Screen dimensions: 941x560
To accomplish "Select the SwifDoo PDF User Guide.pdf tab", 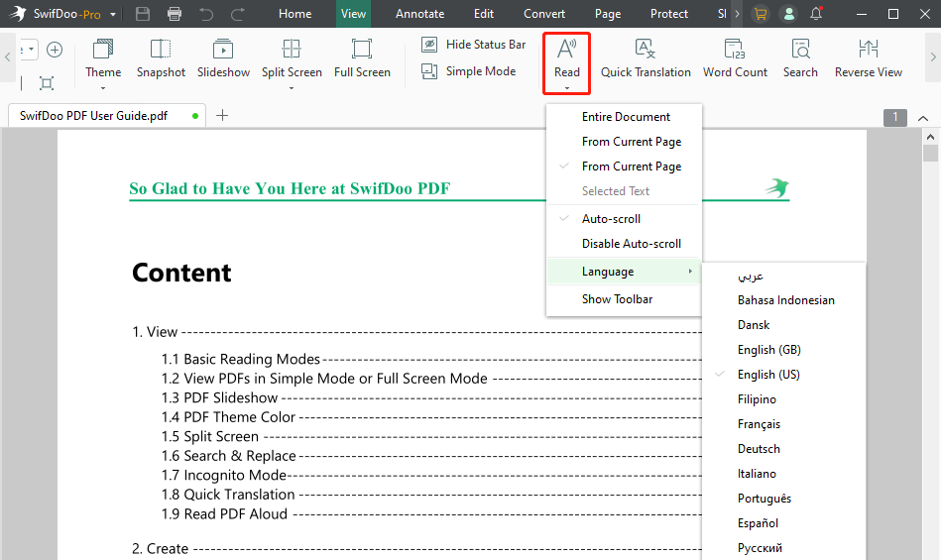I will pyautogui.click(x=106, y=116).
